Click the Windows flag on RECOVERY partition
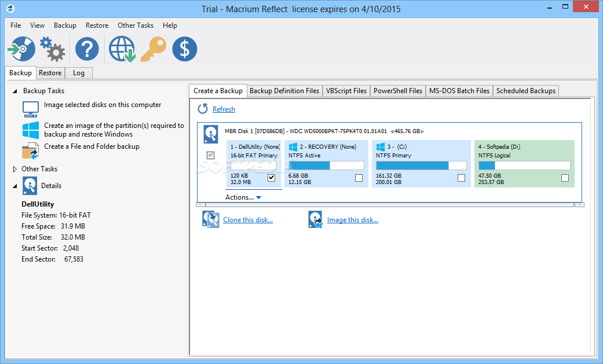The image size is (603, 364). (x=293, y=147)
